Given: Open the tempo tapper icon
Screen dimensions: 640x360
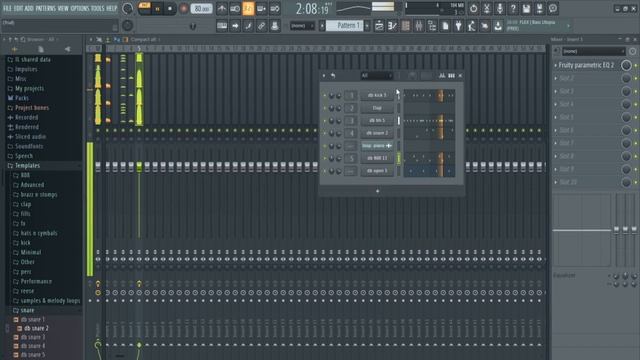Looking at the screenshot, I should pos(471,26).
